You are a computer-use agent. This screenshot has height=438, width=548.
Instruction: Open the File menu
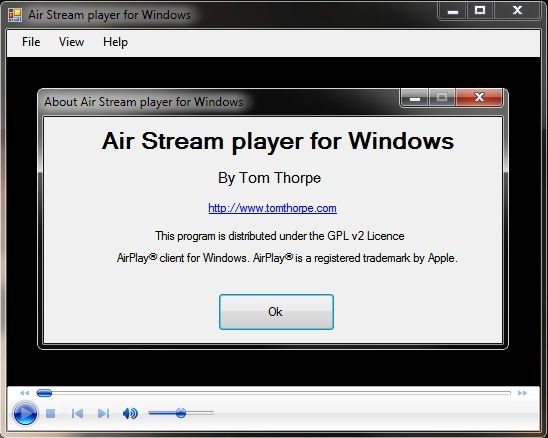[x=31, y=42]
